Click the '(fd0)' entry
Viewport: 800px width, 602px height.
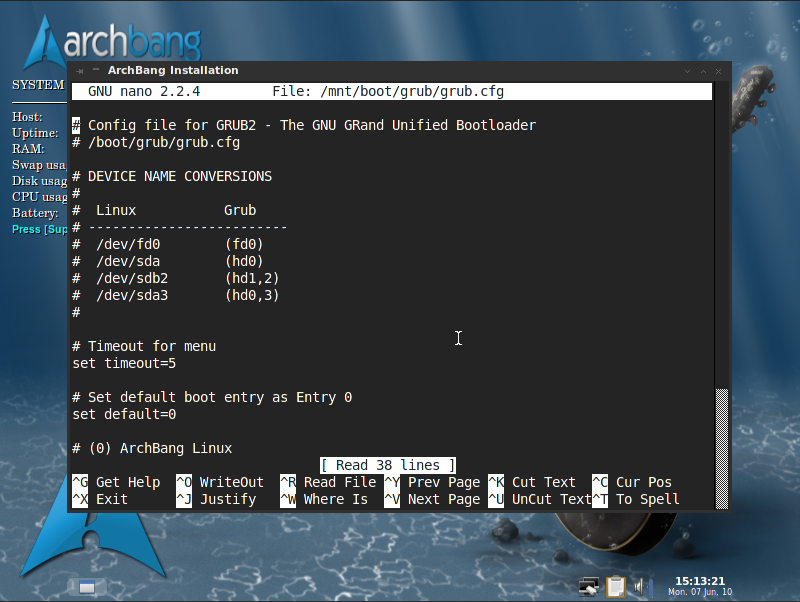(x=244, y=244)
